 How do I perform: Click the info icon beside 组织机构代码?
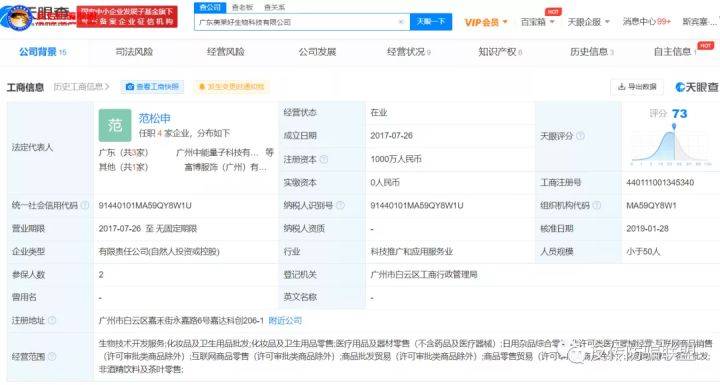(x=596, y=205)
